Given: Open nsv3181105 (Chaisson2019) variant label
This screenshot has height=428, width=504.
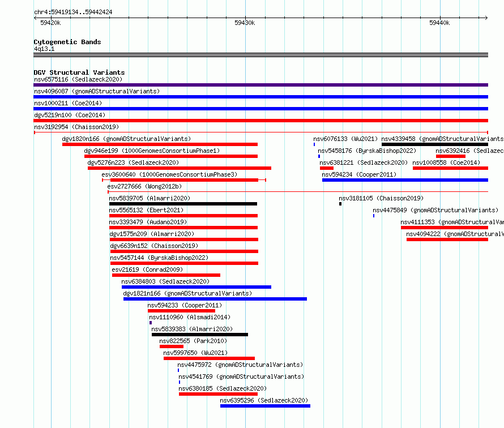Looking at the screenshot, I should [x=381, y=198].
